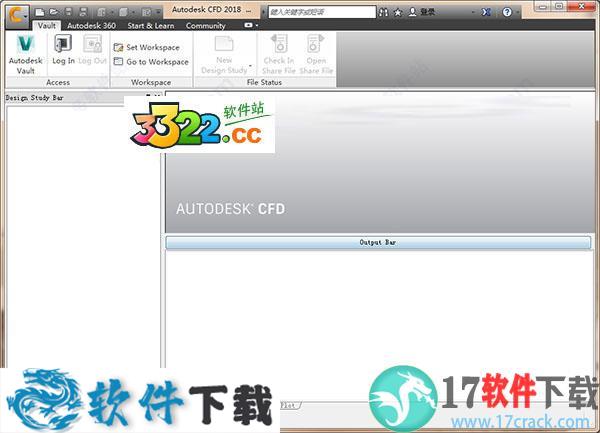Image resolution: width=600 pixels, height=433 pixels.
Task: Expand the quick-access toolbar customize arrow
Action: click(158, 12)
